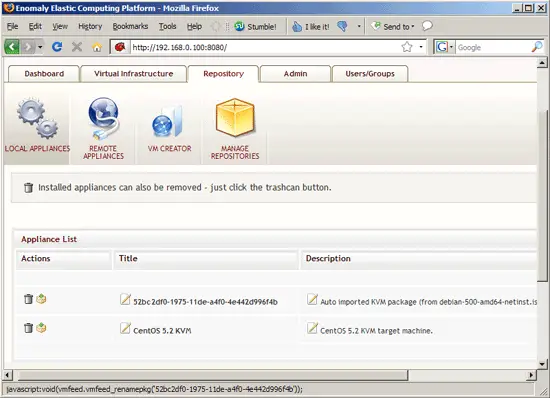Launch the VM Creator icon
Screen dimensions: 550x398
pos(167,121)
